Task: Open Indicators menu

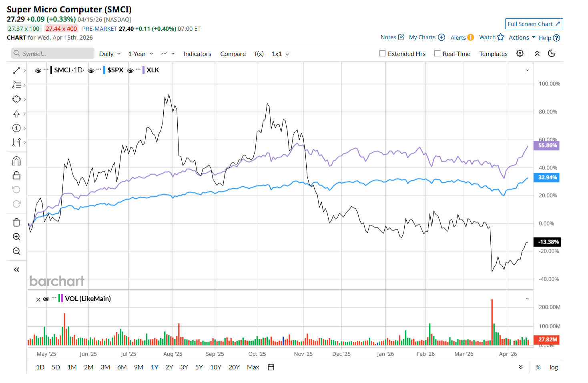Action: click(197, 54)
